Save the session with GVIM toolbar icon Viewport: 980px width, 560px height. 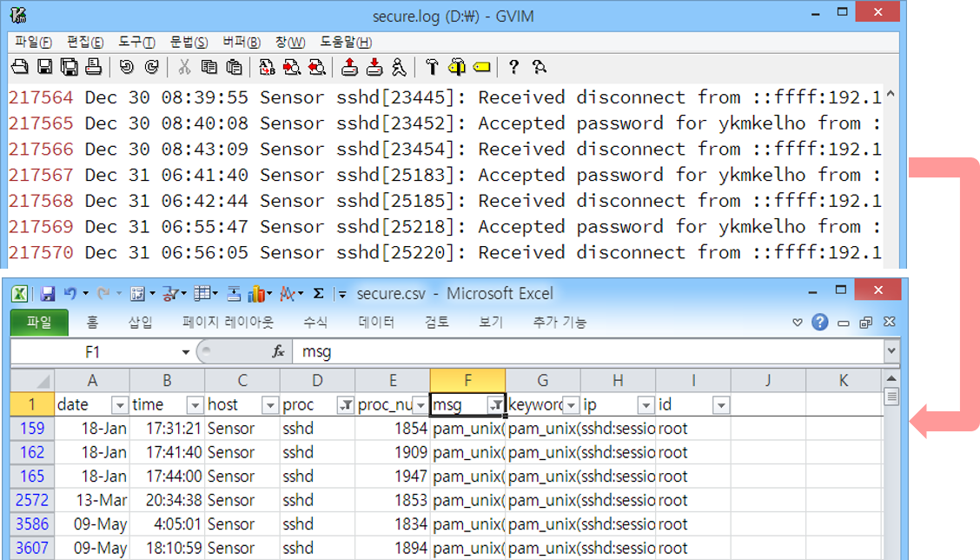point(374,67)
